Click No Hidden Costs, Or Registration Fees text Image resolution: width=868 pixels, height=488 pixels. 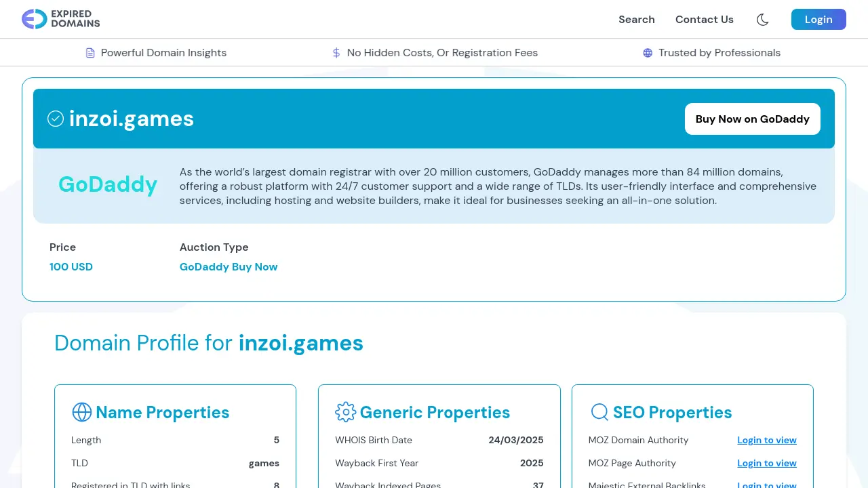click(x=442, y=53)
